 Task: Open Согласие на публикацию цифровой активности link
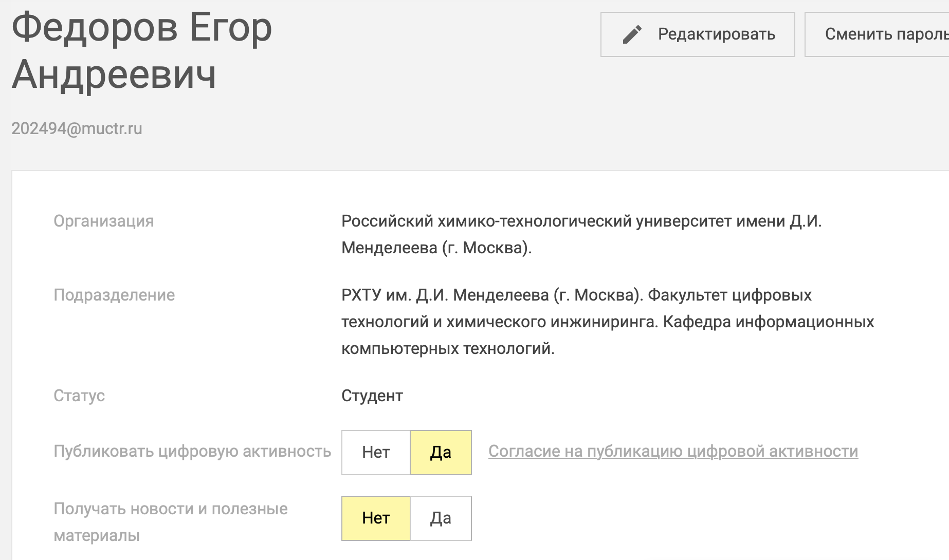[x=673, y=451]
